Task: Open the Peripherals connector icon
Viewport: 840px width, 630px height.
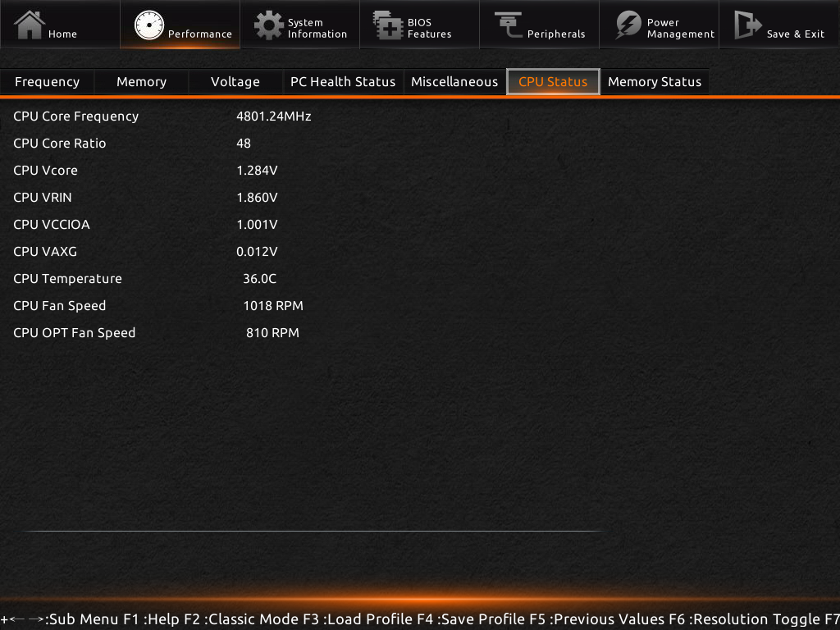Action: (x=508, y=25)
